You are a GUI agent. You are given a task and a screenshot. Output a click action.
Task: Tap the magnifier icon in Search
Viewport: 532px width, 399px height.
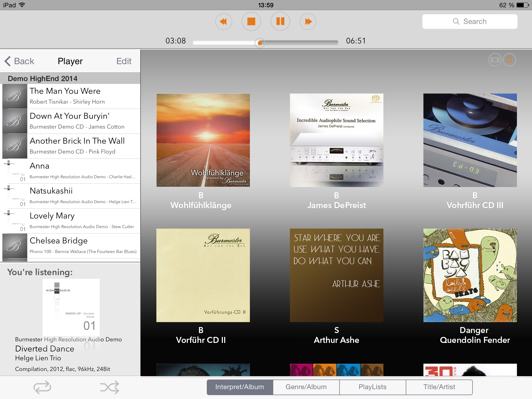pyautogui.click(x=456, y=22)
